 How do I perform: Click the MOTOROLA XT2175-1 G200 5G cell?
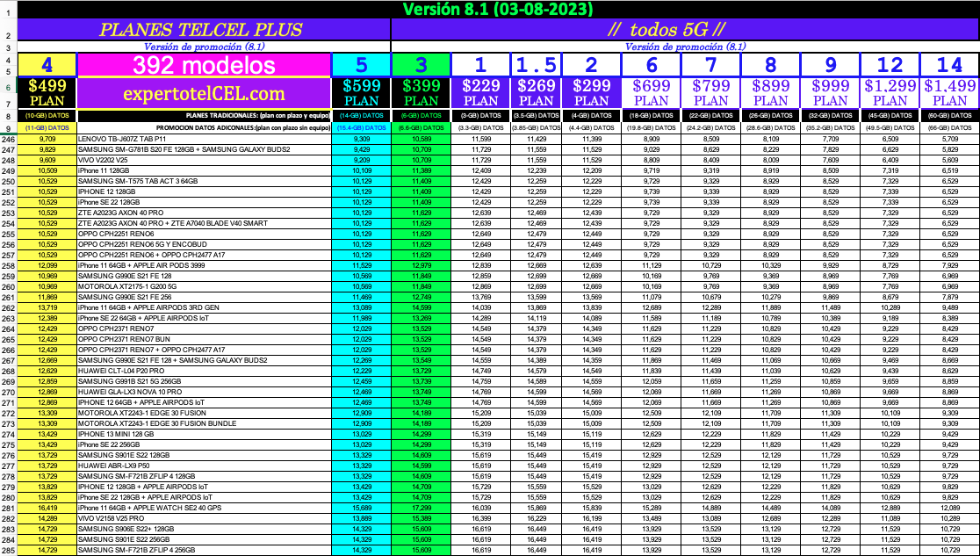[x=204, y=286]
